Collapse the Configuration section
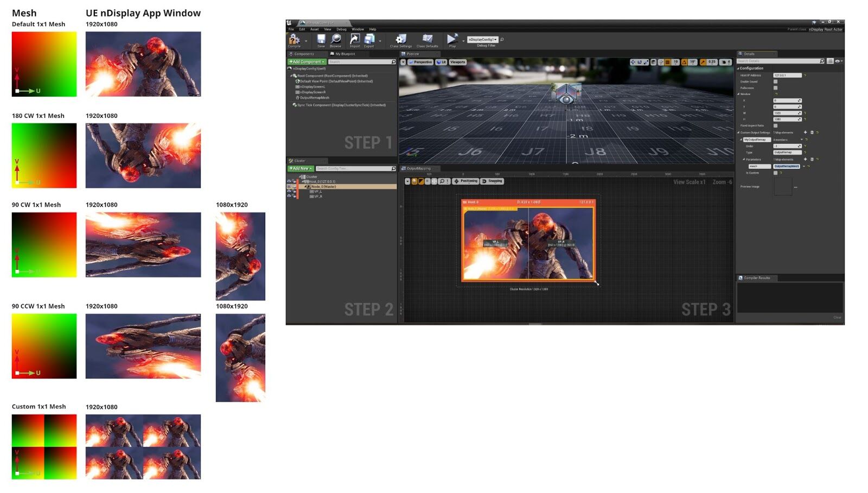 738,68
